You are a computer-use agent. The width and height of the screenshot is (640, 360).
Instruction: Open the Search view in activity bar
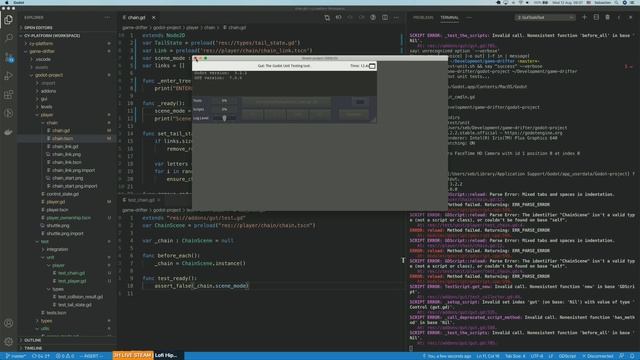[x=8, y=38]
